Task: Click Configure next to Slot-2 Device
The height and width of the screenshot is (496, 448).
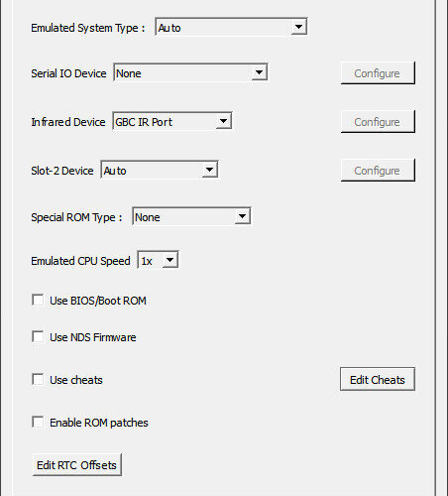Action: tap(378, 170)
